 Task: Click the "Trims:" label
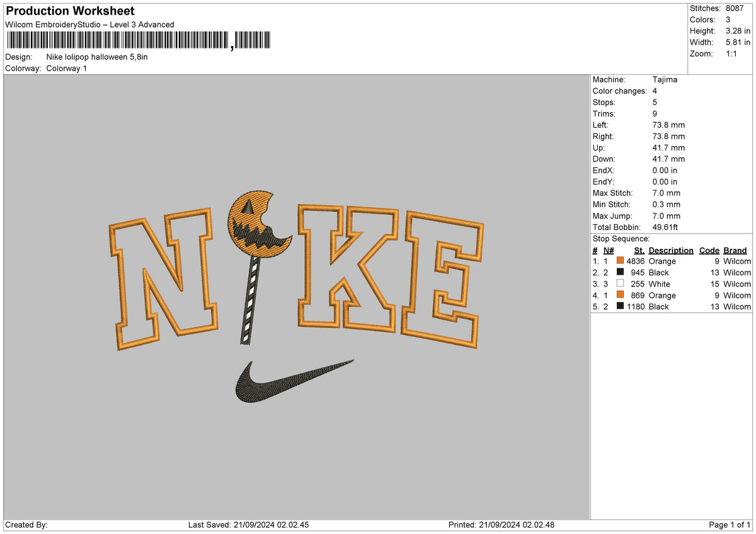604,113
